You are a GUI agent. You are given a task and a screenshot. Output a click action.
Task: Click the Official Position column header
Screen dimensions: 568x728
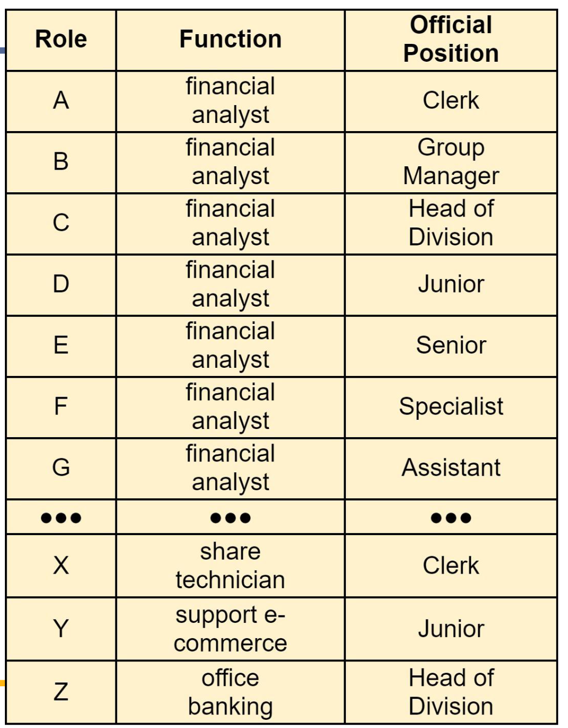pyautogui.click(x=451, y=40)
